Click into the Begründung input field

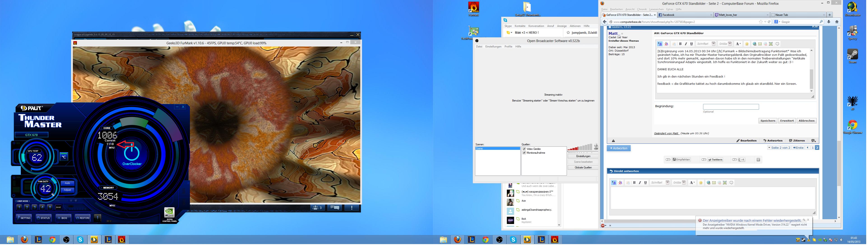(731, 107)
